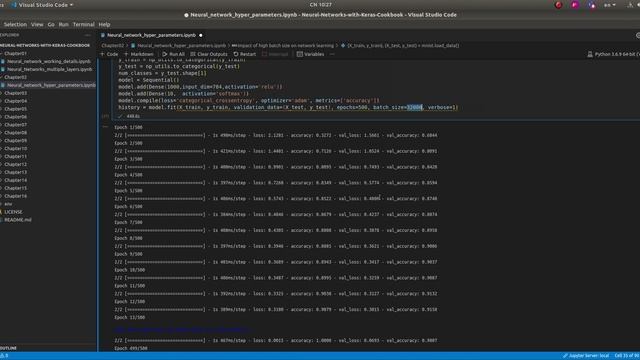Click Clear Outputs in notebook toolbar
Image resolution: width=640 pixels, height=360 pixels.
[209, 54]
